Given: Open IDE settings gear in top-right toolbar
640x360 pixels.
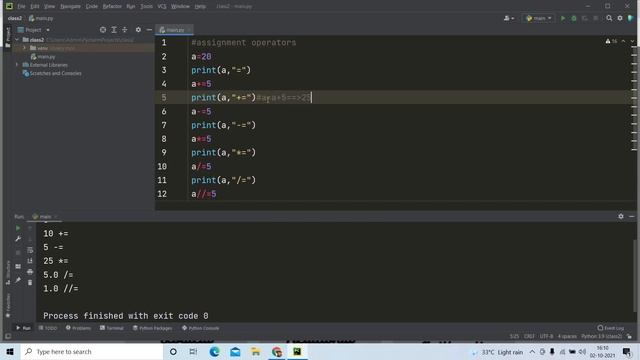Looking at the screenshot, I should click(x=620, y=18).
